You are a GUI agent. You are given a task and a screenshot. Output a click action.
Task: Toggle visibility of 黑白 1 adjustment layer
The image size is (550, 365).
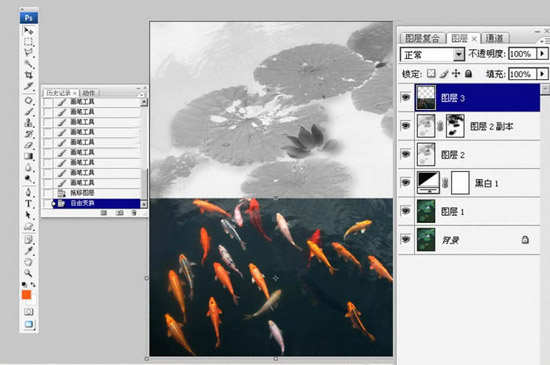[x=406, y=182]
